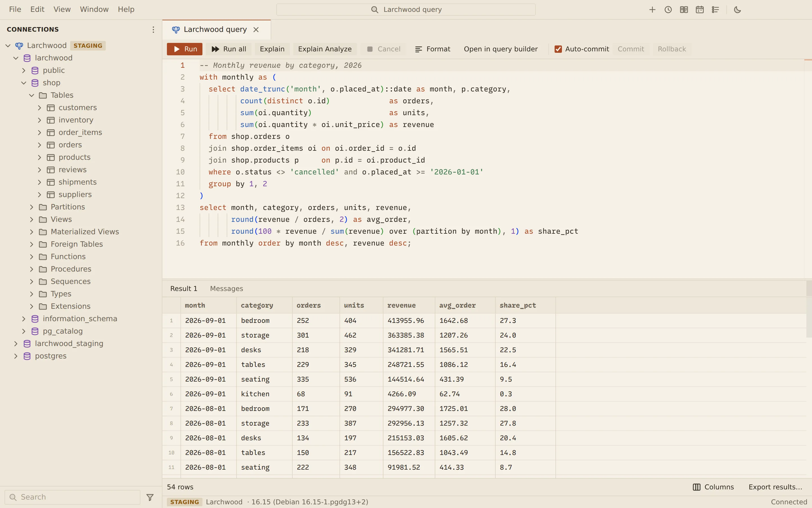The image size is (812, 508).
Task: Click the Columns icon in results footer
Action: tap(697, 487)
